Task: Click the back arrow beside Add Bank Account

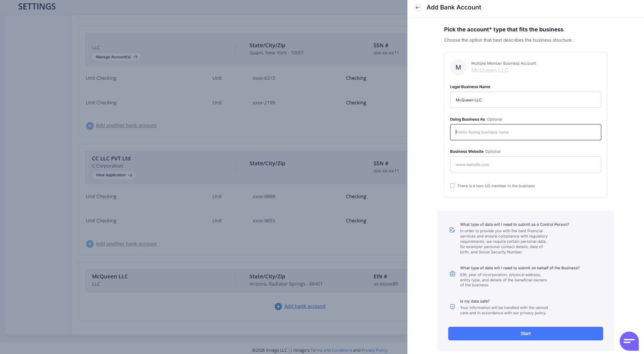Action: 418,8
